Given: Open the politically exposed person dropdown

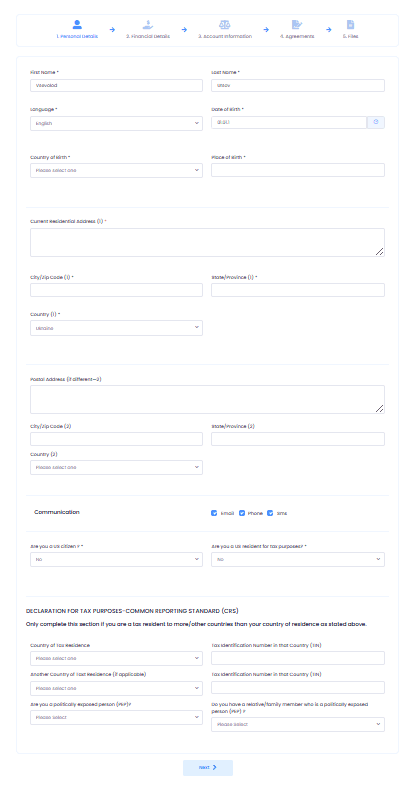Looking at the screenshot, I should 117,717.
